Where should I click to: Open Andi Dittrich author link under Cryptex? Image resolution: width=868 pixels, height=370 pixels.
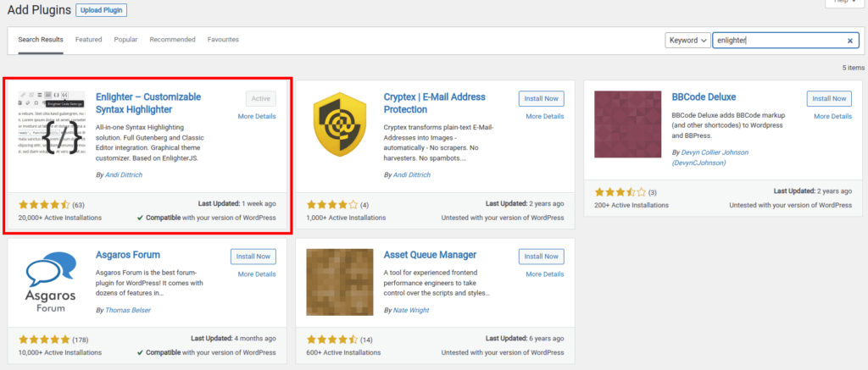pos(411,174)
